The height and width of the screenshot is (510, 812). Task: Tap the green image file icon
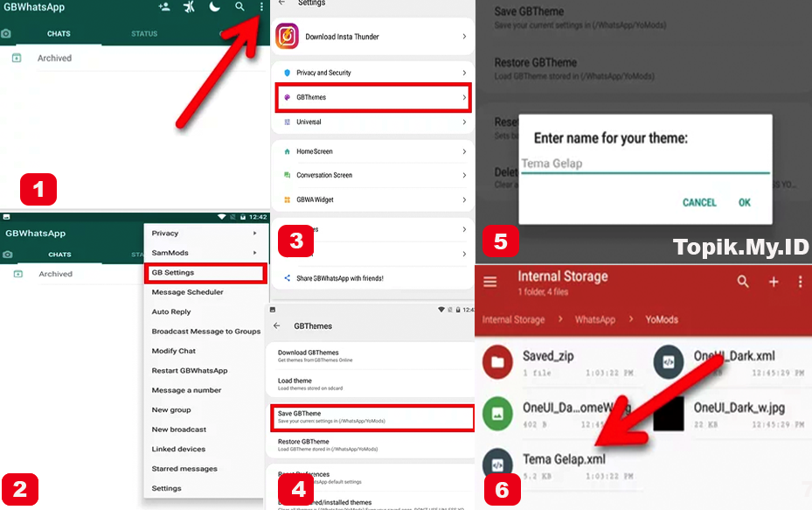(x=497, y=414)
